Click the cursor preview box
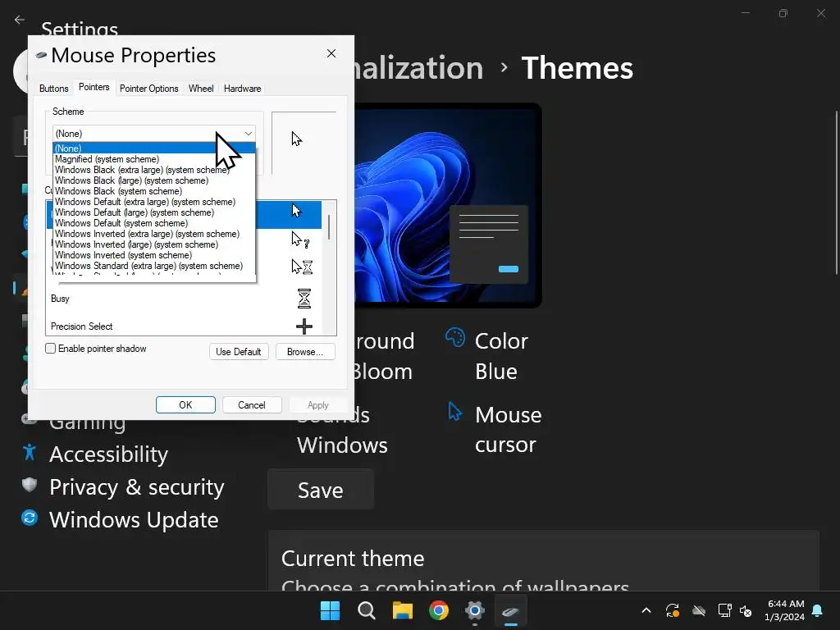Screen dimensions: 840x630 click(304, 143)
